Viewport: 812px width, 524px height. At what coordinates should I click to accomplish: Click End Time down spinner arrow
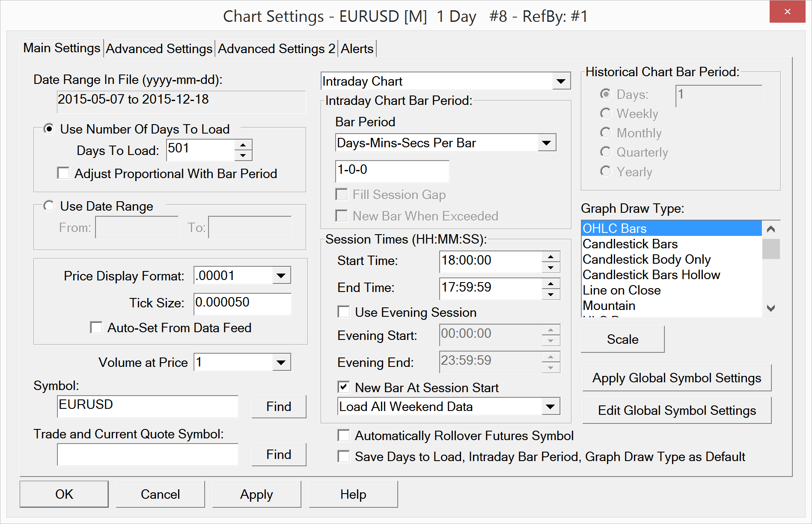coord(551,294)
